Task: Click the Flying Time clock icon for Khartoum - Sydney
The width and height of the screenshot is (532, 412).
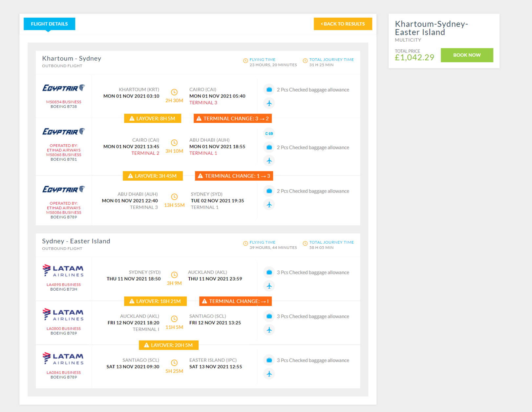Action: coord(245,61)
